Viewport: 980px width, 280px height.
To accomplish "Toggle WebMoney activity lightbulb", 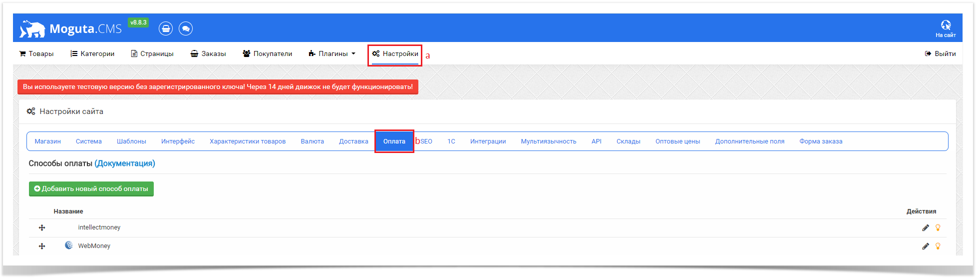I will [938, 246].
